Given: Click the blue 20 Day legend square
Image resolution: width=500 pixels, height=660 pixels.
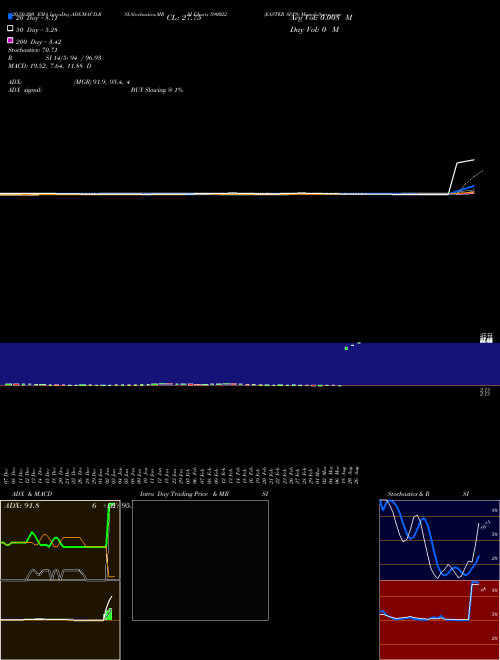Looking at the screenshot, I should click(x=10, y=16).
